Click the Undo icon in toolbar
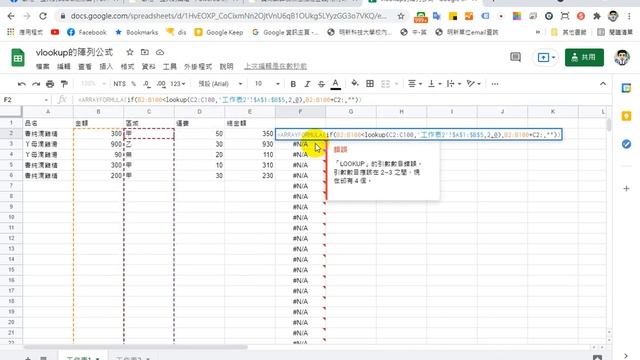Screen dimensions: 640x360 [22, 84]
